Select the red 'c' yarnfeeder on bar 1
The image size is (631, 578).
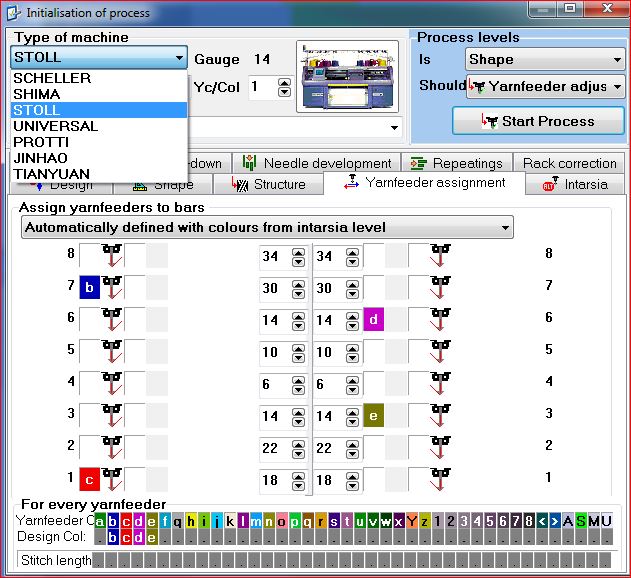[90, 481]
